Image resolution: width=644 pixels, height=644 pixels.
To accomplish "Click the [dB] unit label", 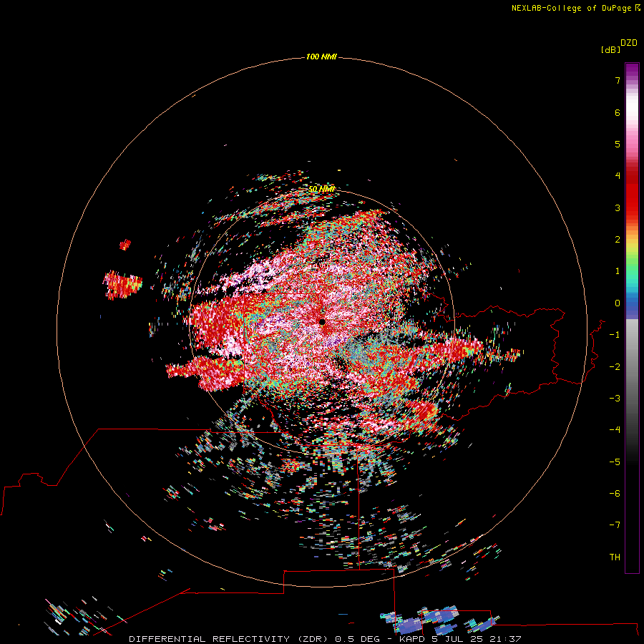I will coord(611,49).
